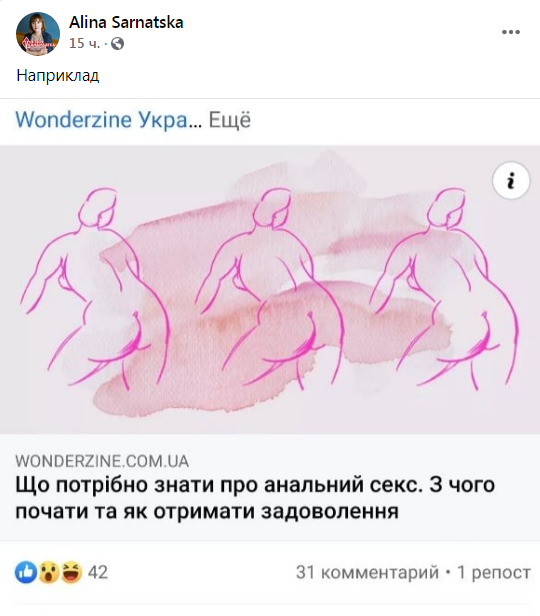Open the Alina Sarnatska profile name link
540x616 pixels.
coord(126,22)
